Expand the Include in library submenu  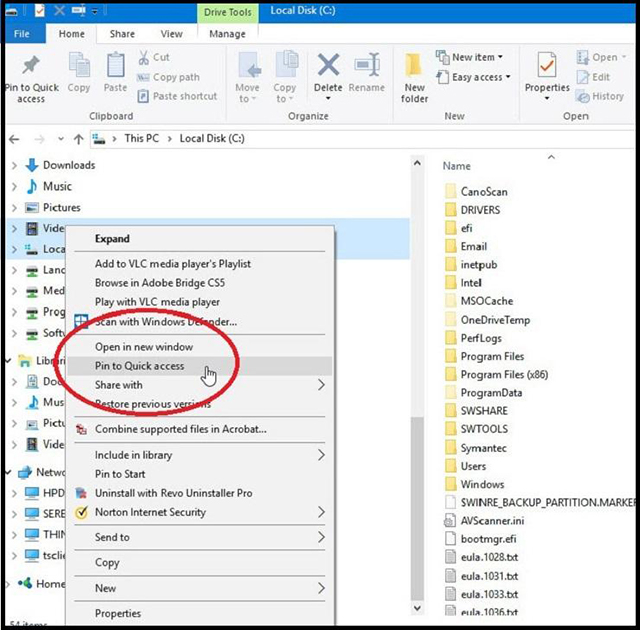point(133,455)
